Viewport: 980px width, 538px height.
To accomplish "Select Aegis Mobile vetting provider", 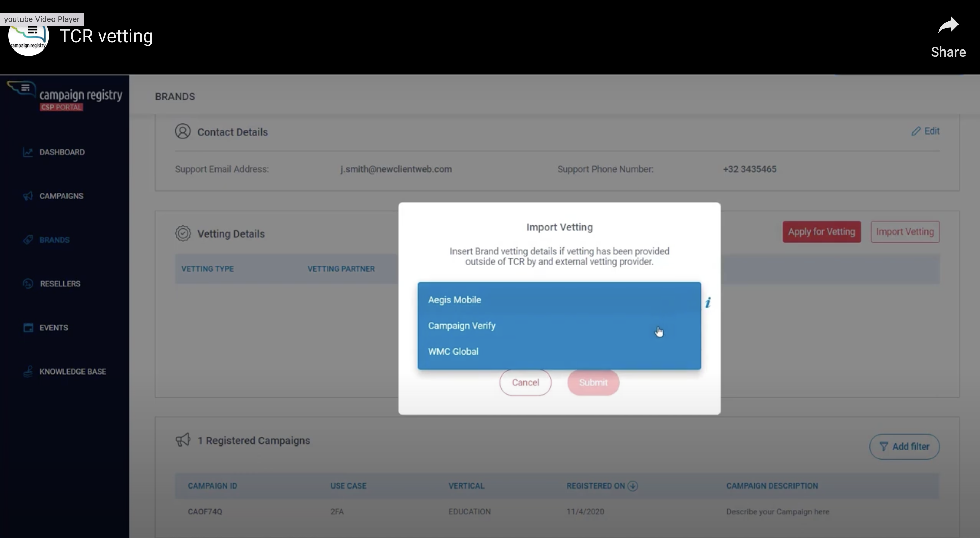I will 455,299.
